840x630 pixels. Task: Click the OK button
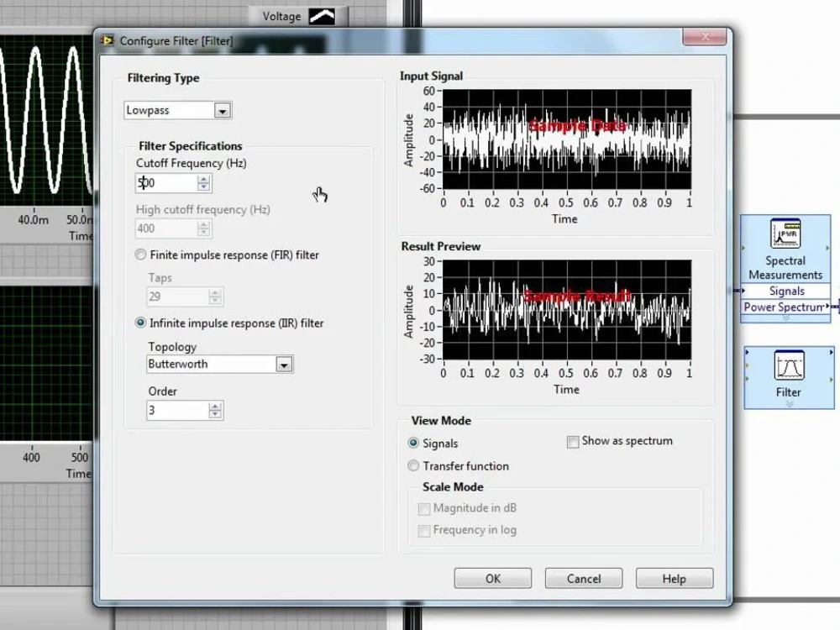(492, 578)
